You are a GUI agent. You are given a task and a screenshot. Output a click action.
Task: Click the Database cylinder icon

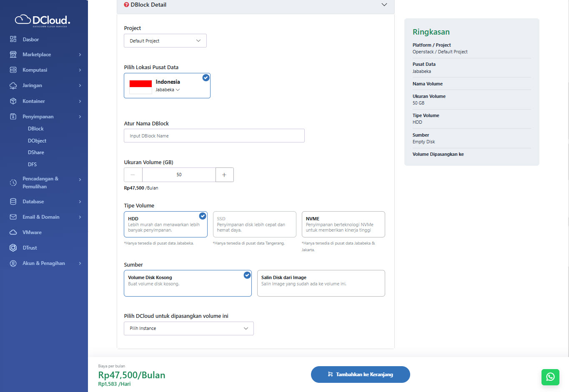coord(13,202)
